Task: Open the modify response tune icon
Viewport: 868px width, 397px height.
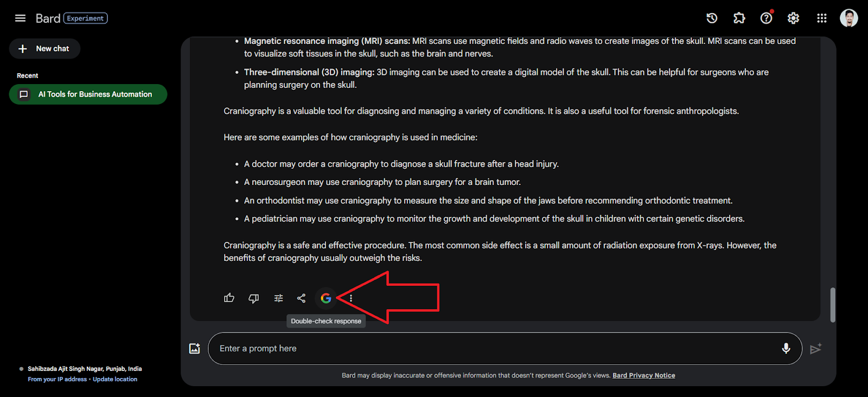Action: tap(278, 298)
